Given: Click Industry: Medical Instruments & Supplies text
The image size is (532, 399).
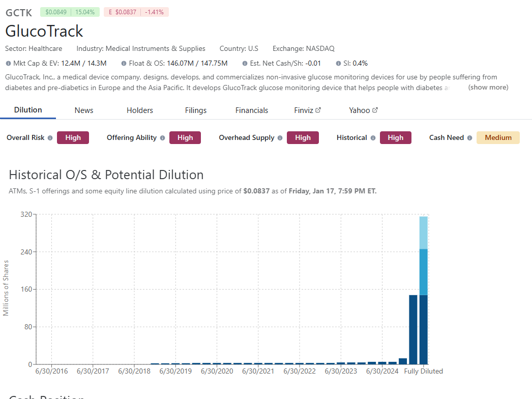Looking at the screenshot, I should [x=141, y=48].
